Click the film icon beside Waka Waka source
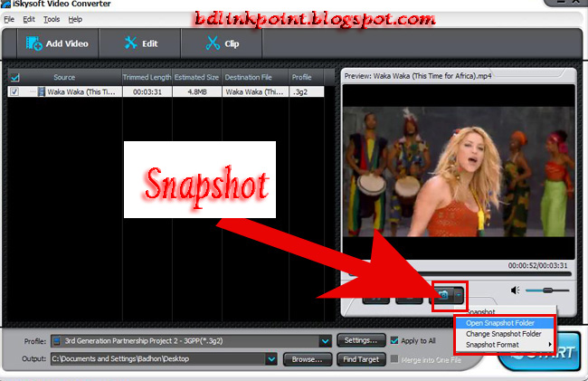 pos(41,91)
